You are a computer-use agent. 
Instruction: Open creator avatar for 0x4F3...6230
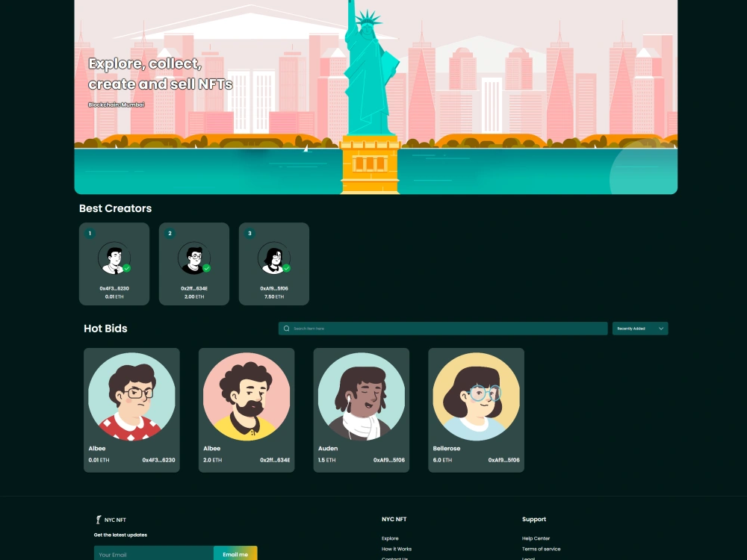pos(114,258)
